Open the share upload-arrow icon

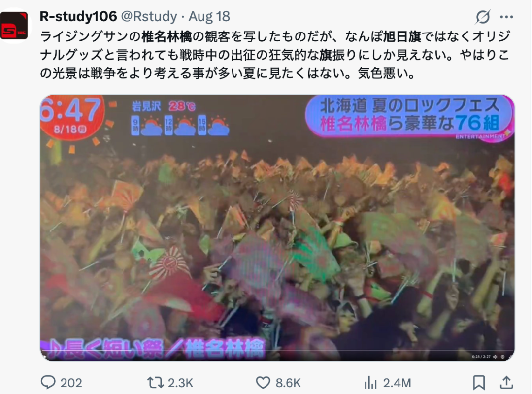pos(506,383)
